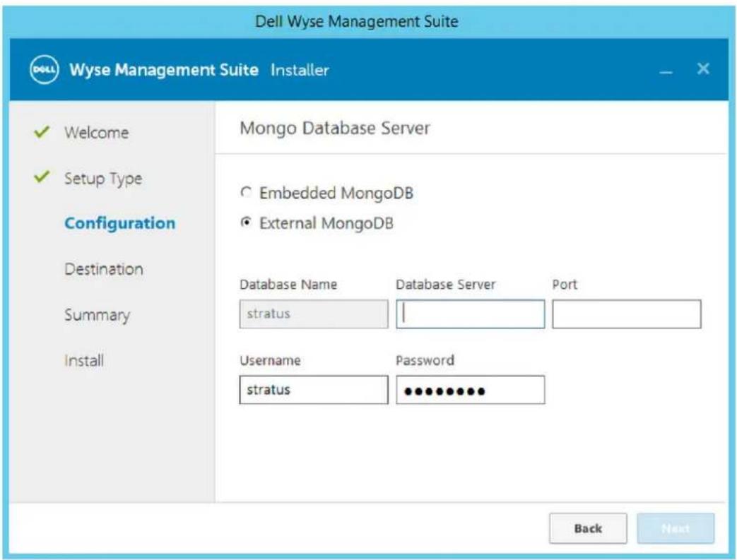The width and height of the screenshot is (737, 560).
Task: Open the Setup Type step
Action: [x=103, y=179]
